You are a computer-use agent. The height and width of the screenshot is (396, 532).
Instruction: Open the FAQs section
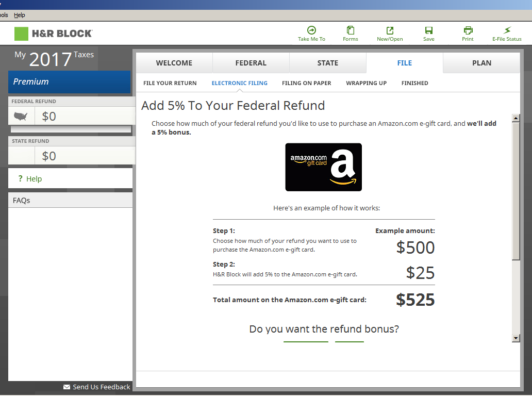(21, 200)
